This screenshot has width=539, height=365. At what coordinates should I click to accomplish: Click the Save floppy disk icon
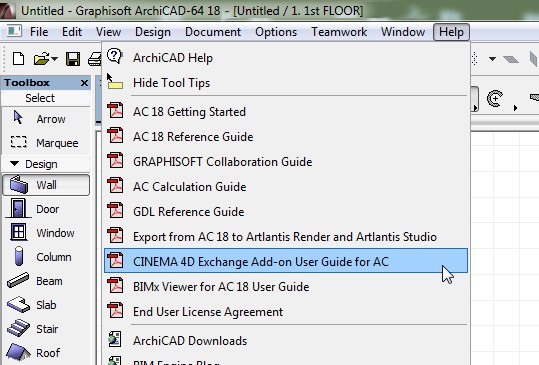pos(73,59)
